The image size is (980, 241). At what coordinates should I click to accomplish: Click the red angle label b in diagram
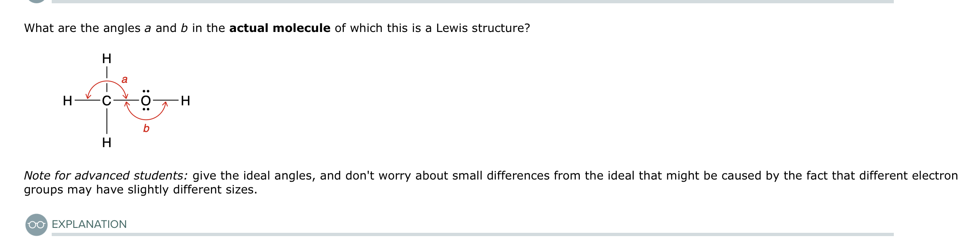click(x=146, y=129)
